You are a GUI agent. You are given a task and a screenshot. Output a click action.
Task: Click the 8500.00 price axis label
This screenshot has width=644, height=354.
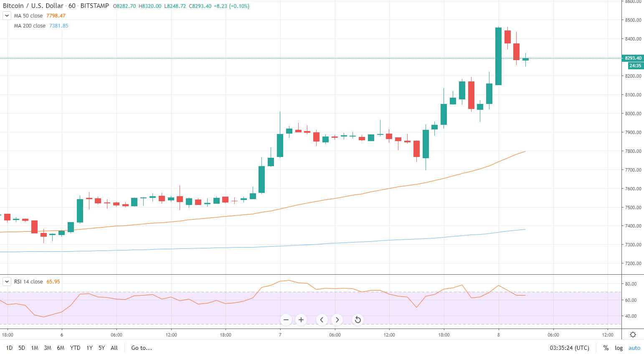(x=633, y=20)
